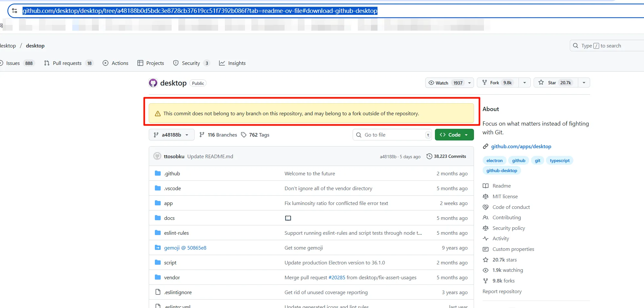Click the link icon beside github.com/apps/desktop
The image size is (644, 308).
485,147
